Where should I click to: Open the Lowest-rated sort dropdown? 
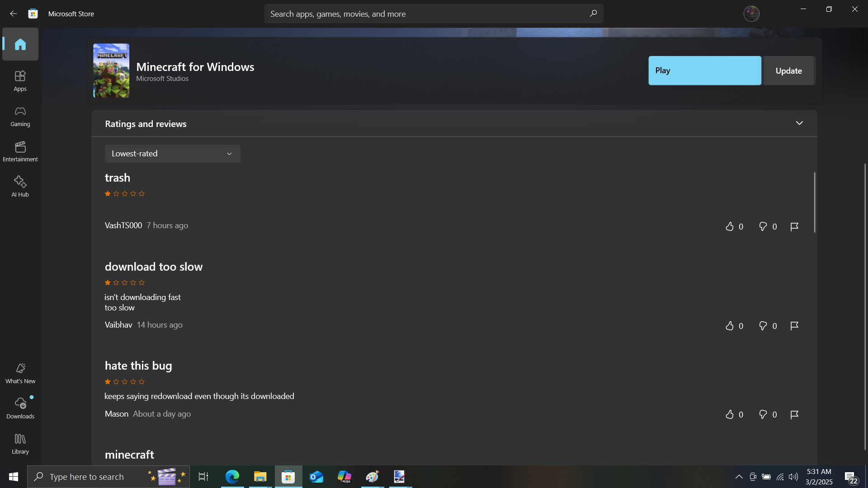[173, 154]
